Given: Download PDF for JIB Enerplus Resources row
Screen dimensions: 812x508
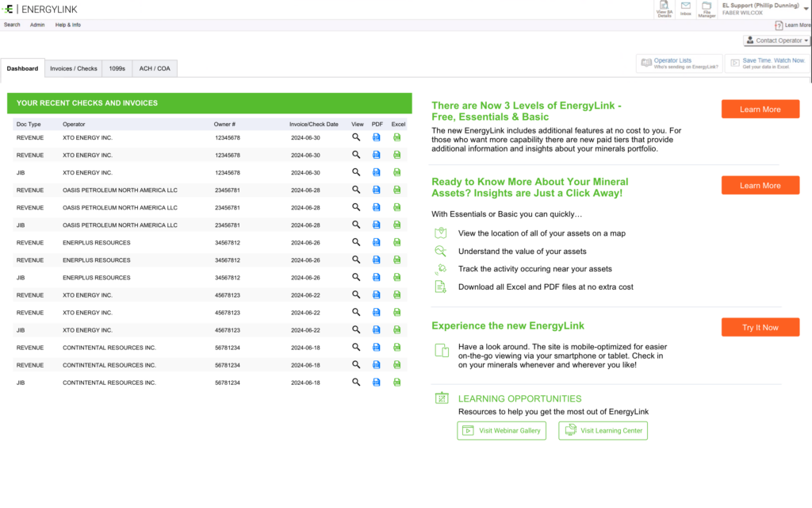Looking at the screenshot, I should [x=377, y=277].
